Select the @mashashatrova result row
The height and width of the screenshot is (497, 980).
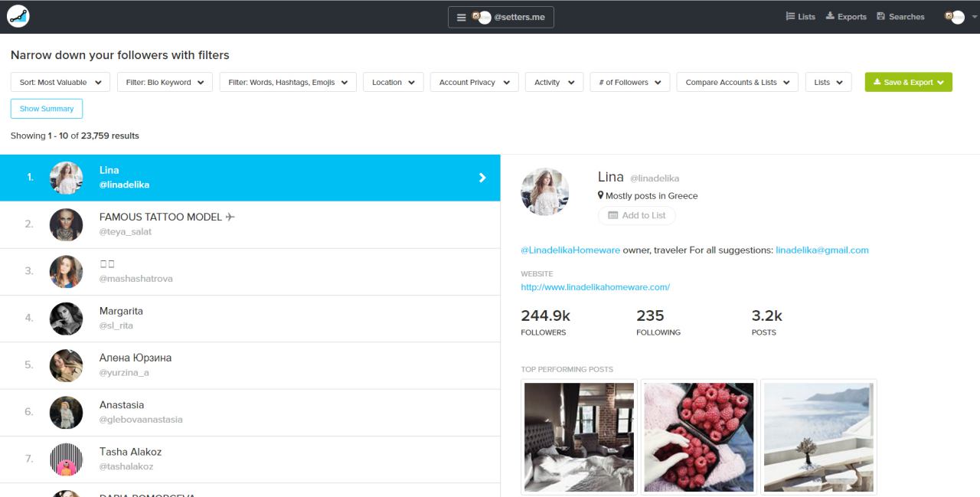point(250,271)
